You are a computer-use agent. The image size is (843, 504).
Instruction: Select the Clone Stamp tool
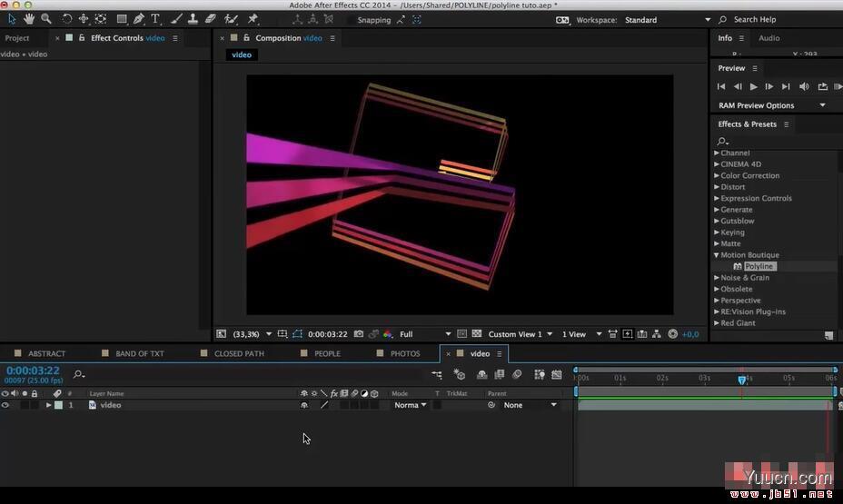pos(193,19)
